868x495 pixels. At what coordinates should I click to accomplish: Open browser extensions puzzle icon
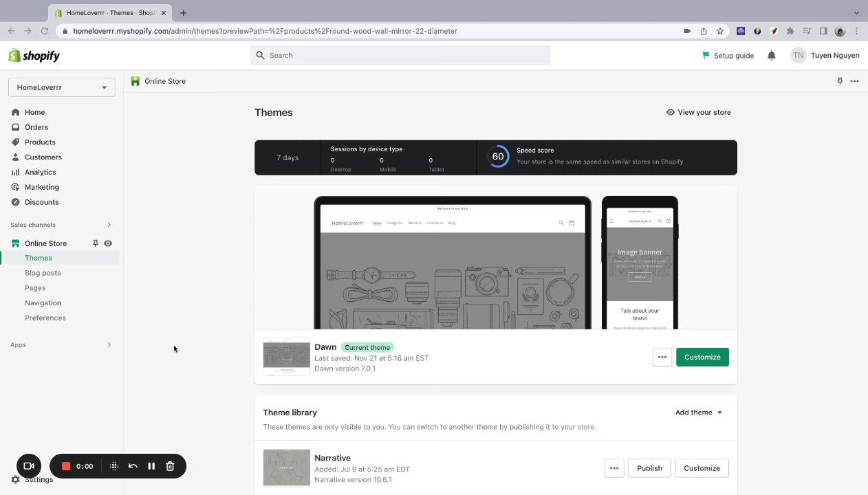790,31
